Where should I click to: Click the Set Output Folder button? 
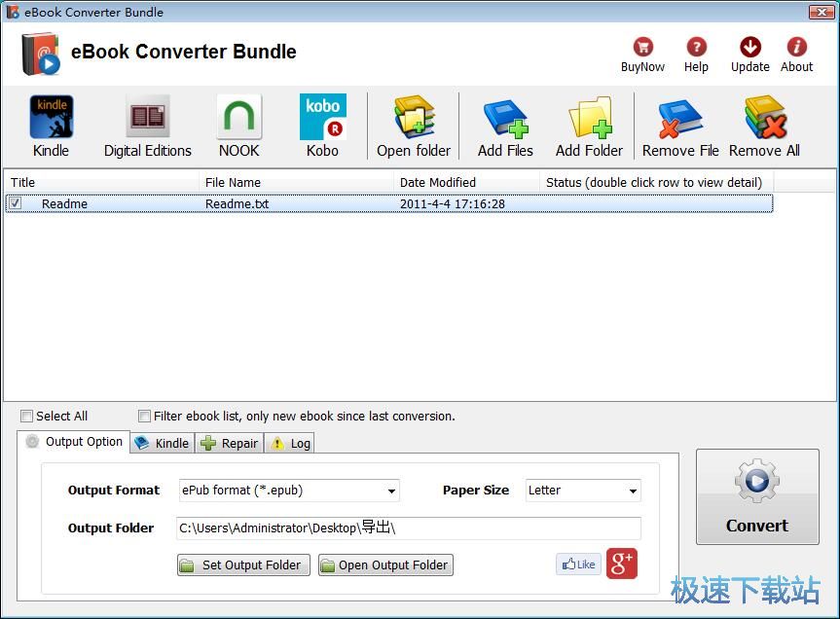(243, 564)
